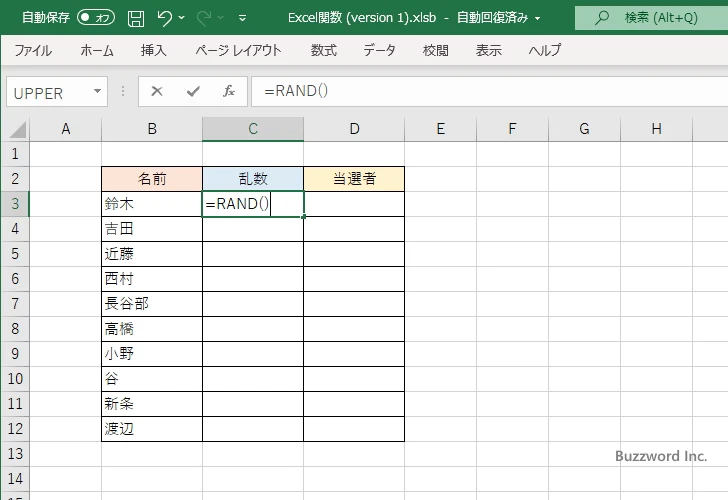Click the 乱数 header cell
Screen dimensions: 728x500
(253, 179)
